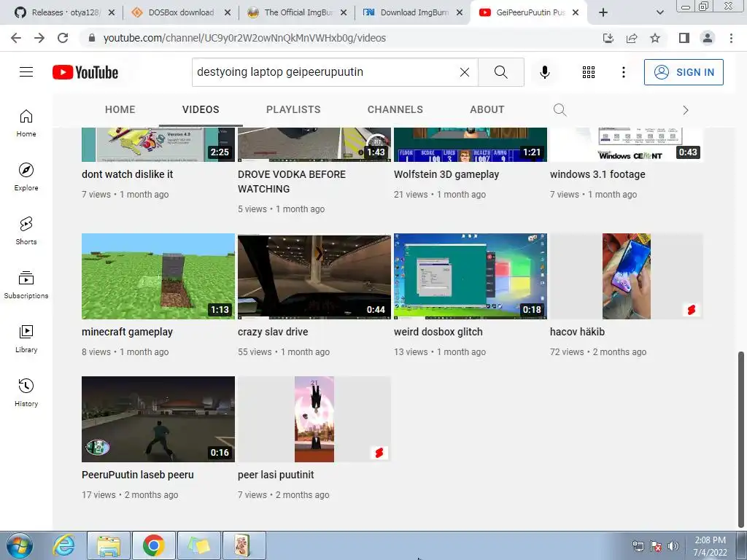The height and width of the screenshot is (560, 747).
Task: Open Shorts in the left sidebar
Action: pos(26,230)
